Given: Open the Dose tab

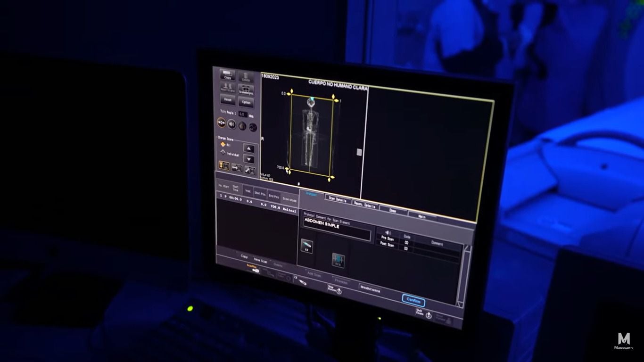Looking at the screenshot, I should pyautogui.click(x=392, y=211).
